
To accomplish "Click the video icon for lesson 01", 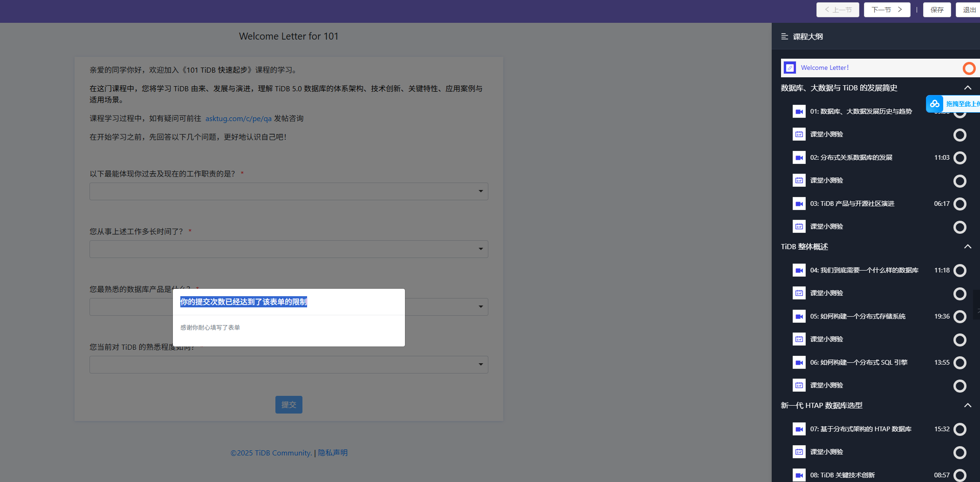I will pos(799,111).
